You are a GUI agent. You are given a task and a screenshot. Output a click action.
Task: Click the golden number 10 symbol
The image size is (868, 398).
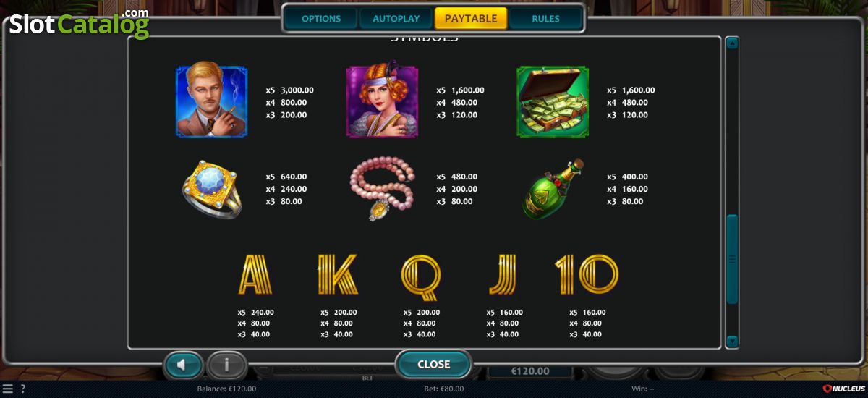(x=587, y=275)
